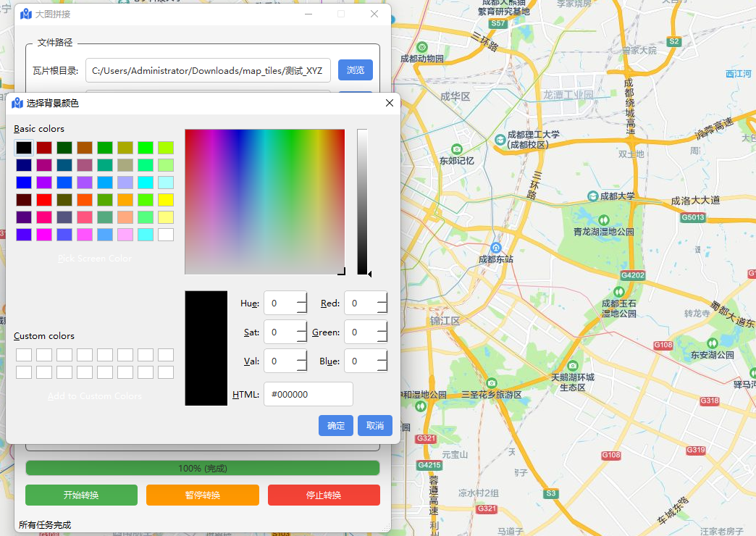Increase the Blue spinner value
Viewport: 756px width, 536px height.
(382, 356)
